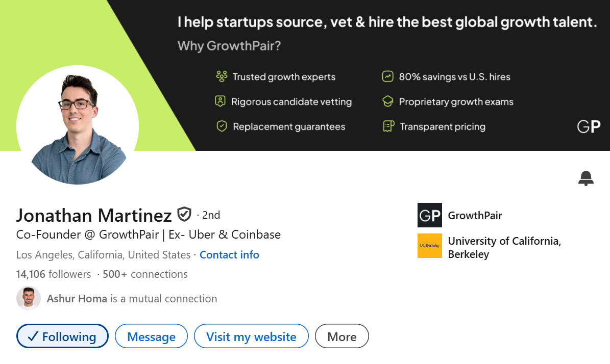This screenshot has height=364, width=610.
Task: Click University of California, Berkeley link
Action: (x=504, y=247)
